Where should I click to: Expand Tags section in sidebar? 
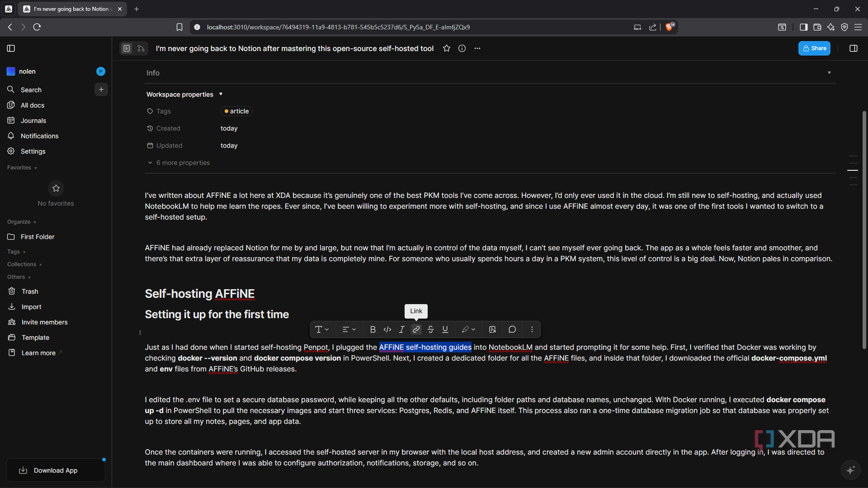16,252
